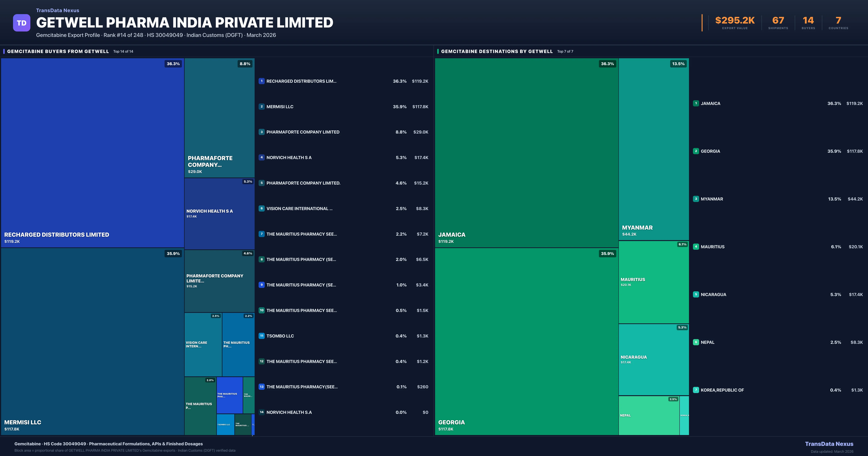Click rank 7 badge beside Korea, Republic Of
Screen dimensions: 868x456
696,390
